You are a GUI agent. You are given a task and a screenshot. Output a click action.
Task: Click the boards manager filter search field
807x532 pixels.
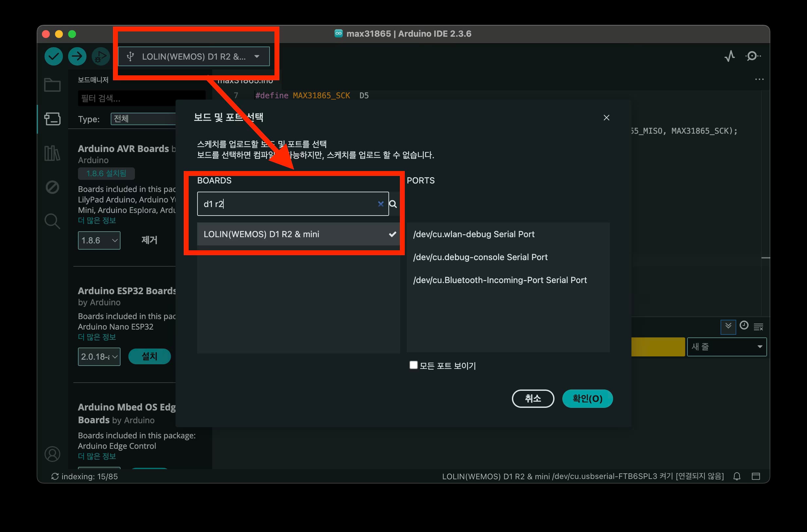click(x=141, y=98)
